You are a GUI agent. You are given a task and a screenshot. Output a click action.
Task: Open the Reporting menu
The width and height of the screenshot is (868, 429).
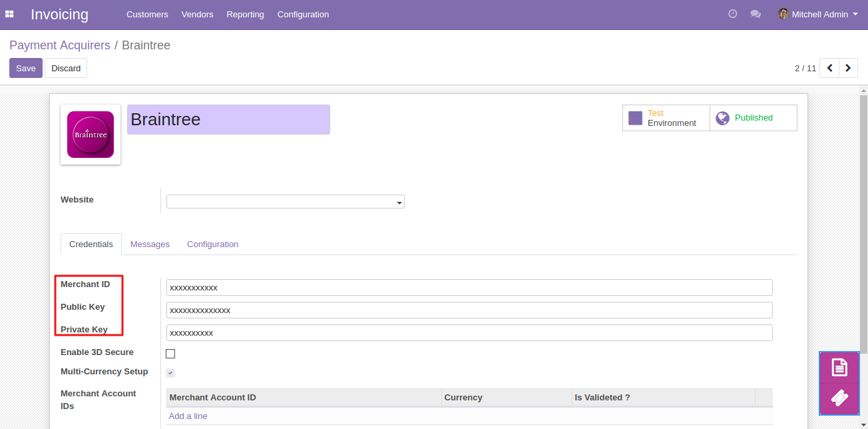(245, 14)
